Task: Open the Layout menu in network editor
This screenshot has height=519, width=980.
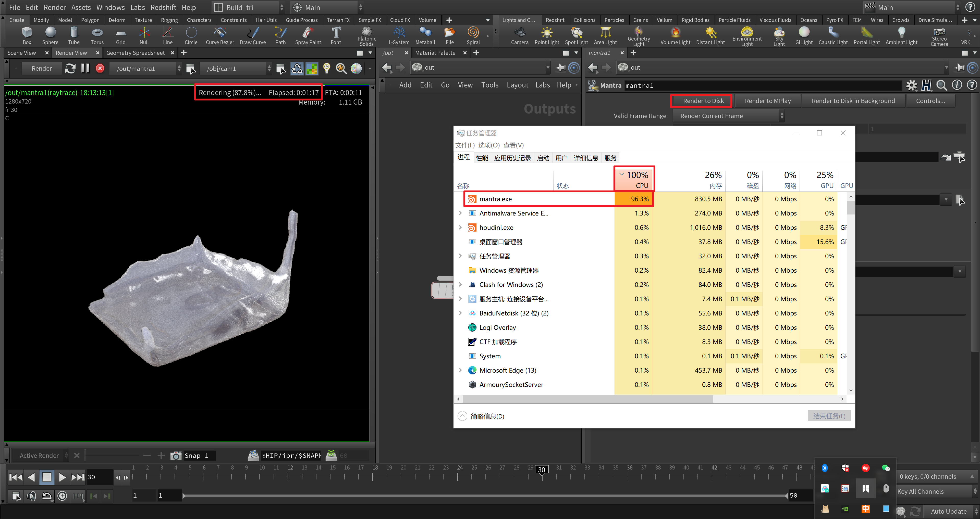Action: pyautogui.click(x=517, y=85)
